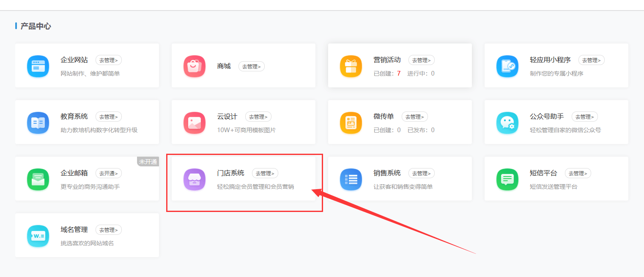Screen dimensions: 644x277
Task: Click 让获客和销售变得简单 description
Action: (403, 187)
